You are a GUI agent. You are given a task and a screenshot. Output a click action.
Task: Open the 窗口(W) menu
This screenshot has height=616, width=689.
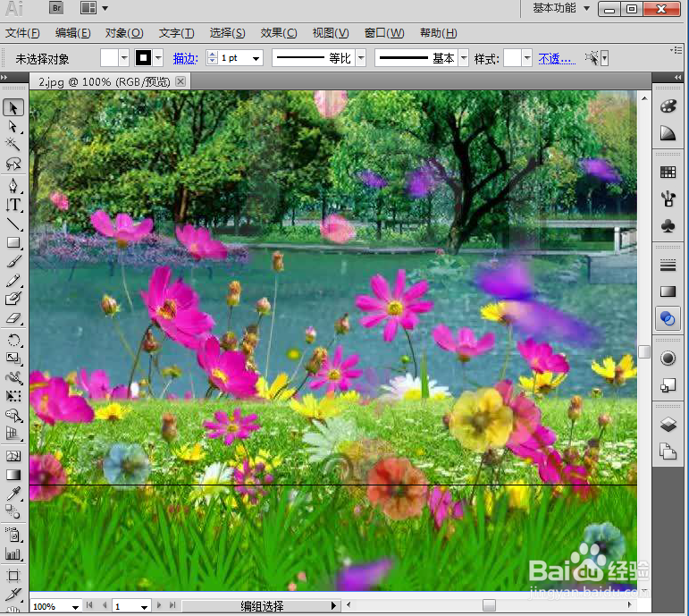tap(384, 33)
